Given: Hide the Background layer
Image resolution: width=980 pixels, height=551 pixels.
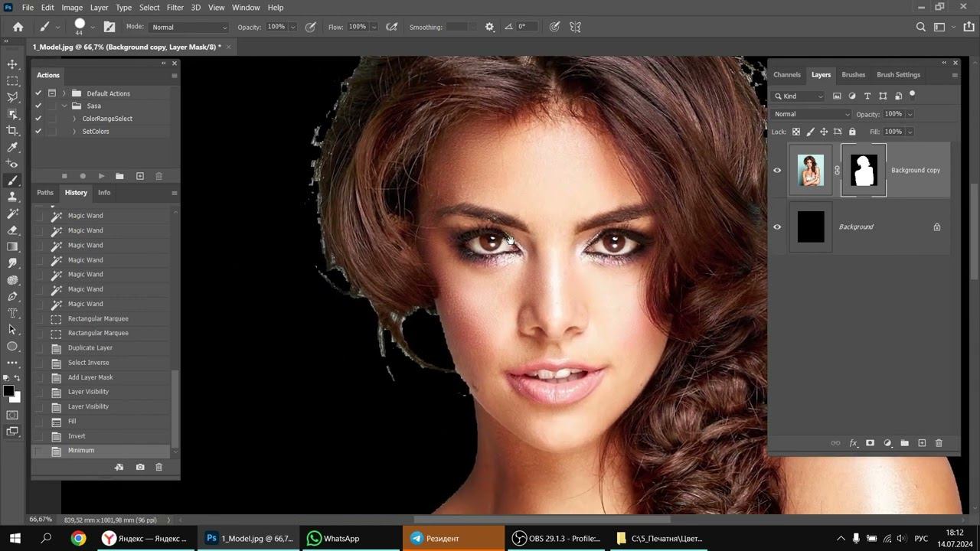Looking at the screenshot, I should point(777,227).
